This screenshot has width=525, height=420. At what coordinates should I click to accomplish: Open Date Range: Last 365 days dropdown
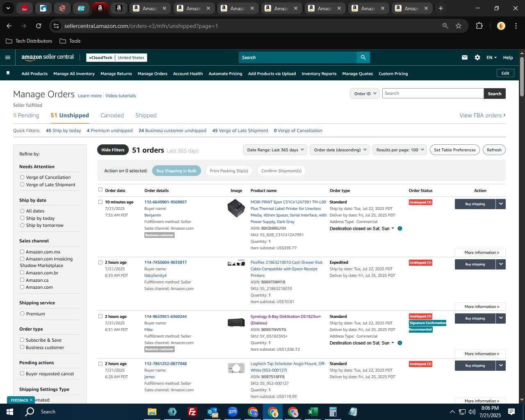[275, 150]
